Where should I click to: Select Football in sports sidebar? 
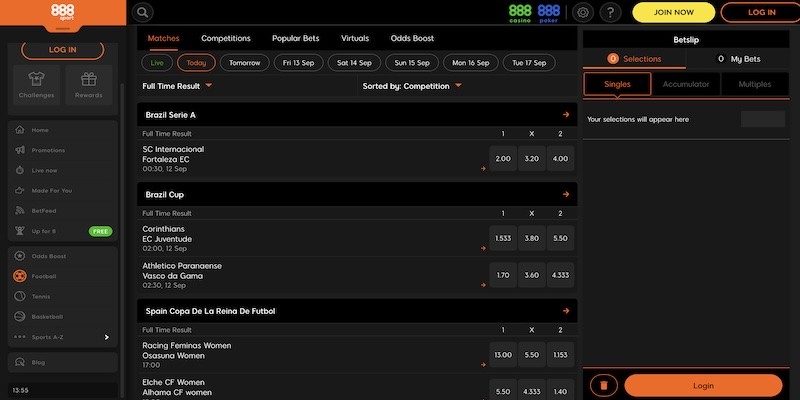click(x=63, y=276)
